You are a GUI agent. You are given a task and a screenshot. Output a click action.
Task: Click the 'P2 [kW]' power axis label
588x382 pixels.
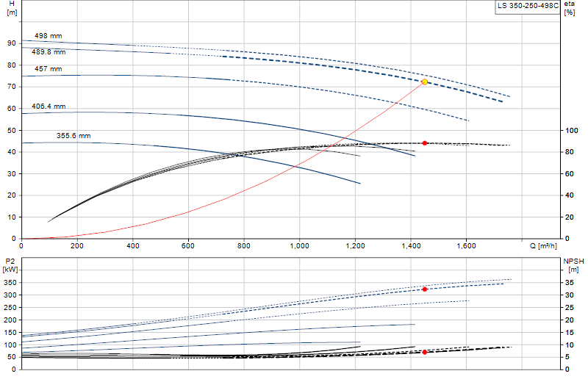point(10,265)
